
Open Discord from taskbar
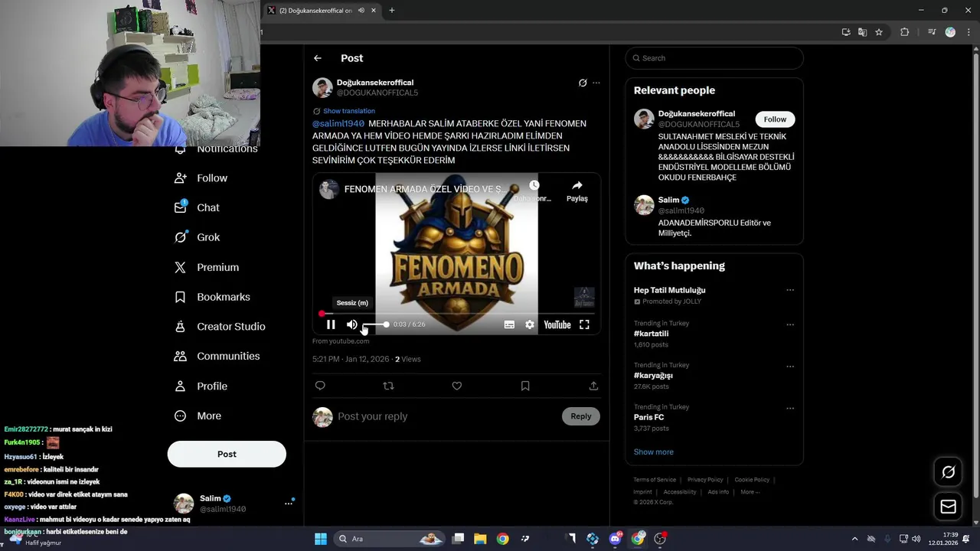pyautogui.click(x=616, y=539)
